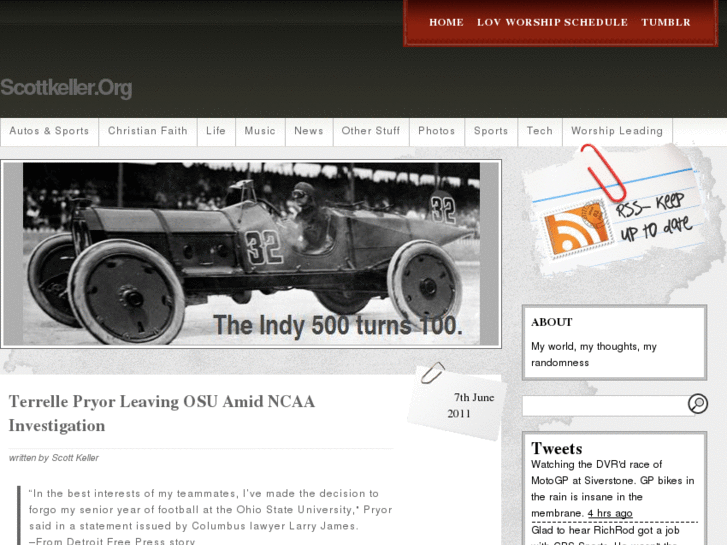
Task: Click the 'written by Scott Keller' byline
Action: [54, 458]
